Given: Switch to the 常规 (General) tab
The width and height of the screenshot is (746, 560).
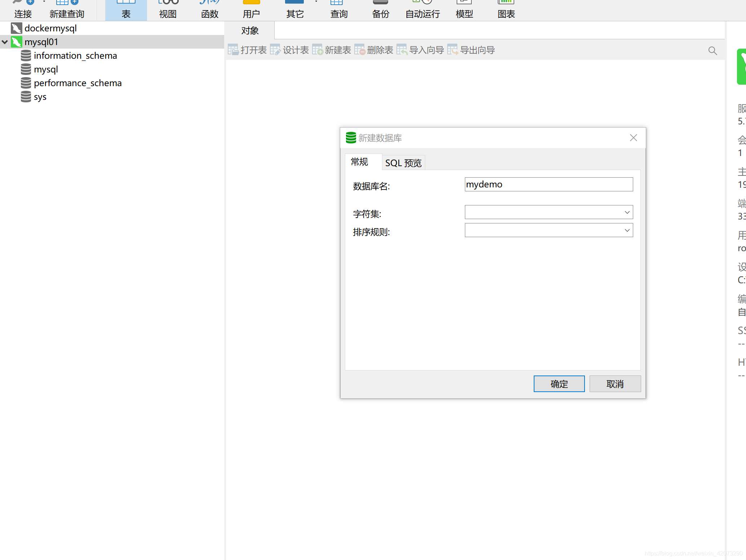Looking at the screenshot, I should [363, 162].
